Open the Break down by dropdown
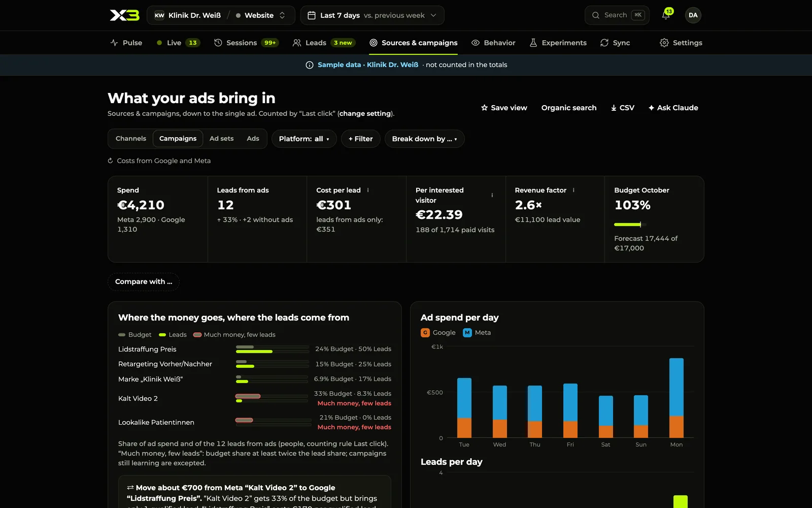Viewport: 812px width, 508px height. [424, 139]
